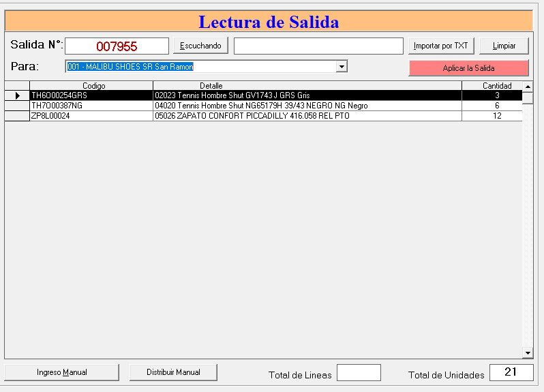Viewport: 544px width, 392px height.
Task: Click the Total de Unidades field
Action: (x=512, y=372)
